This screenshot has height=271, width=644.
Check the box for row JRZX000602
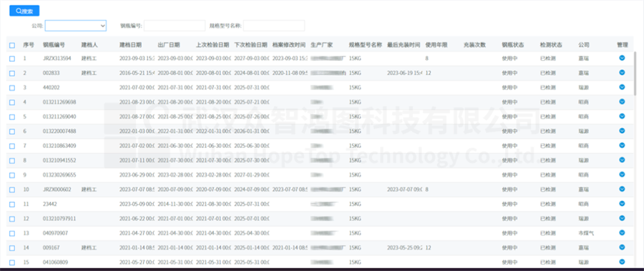point(12,189)
